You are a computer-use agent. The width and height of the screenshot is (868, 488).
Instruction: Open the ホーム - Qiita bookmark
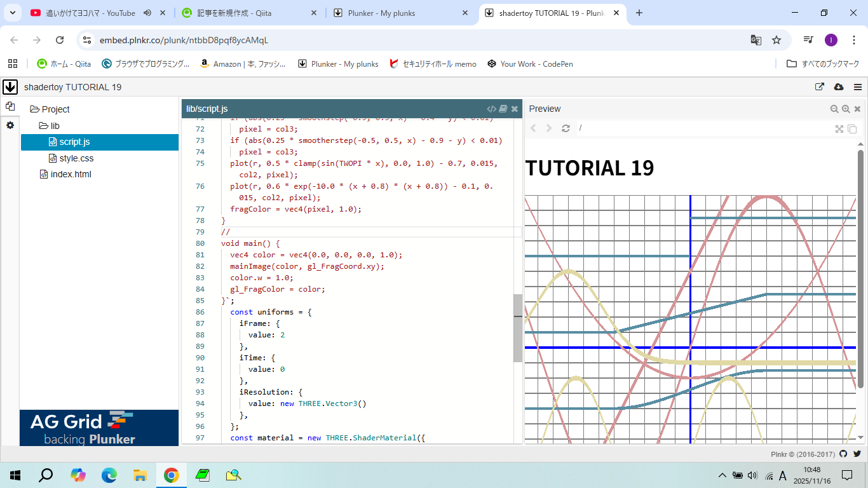(x=64, y=64)
